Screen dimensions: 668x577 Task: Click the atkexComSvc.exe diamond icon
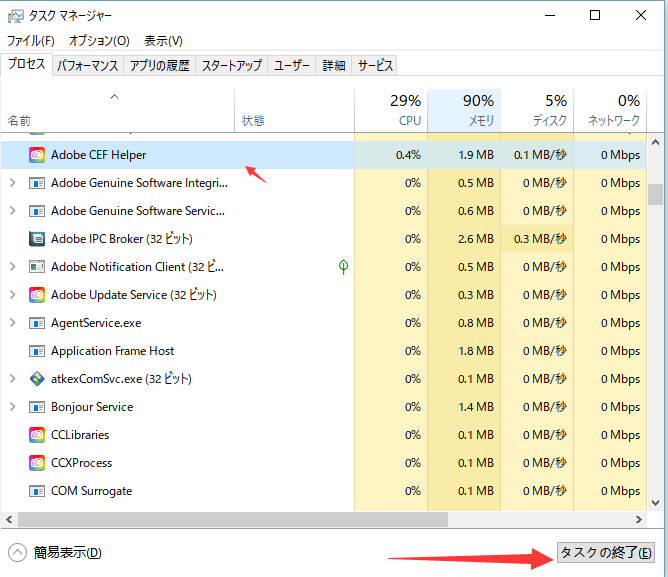coord(37,379)
